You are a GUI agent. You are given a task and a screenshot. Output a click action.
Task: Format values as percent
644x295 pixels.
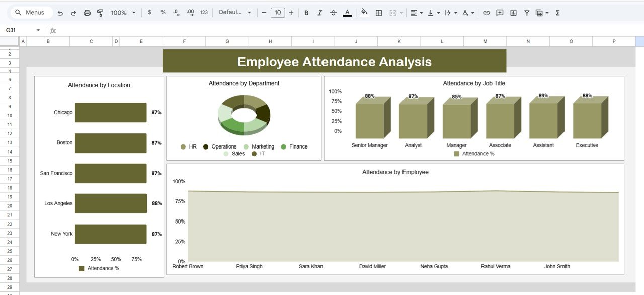162,13
